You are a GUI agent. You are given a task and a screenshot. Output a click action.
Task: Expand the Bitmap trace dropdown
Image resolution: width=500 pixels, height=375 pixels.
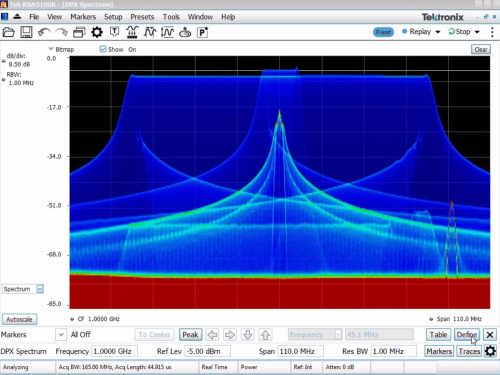pos(51,49)
